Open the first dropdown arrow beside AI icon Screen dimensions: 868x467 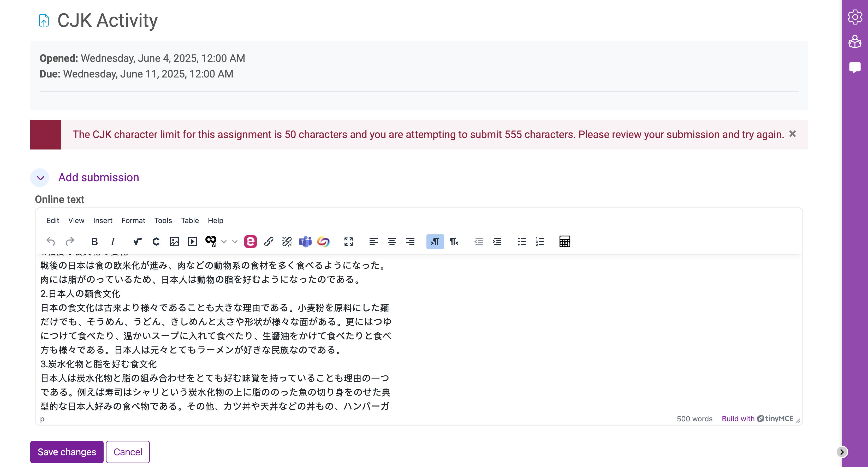(x=224, y=241)
